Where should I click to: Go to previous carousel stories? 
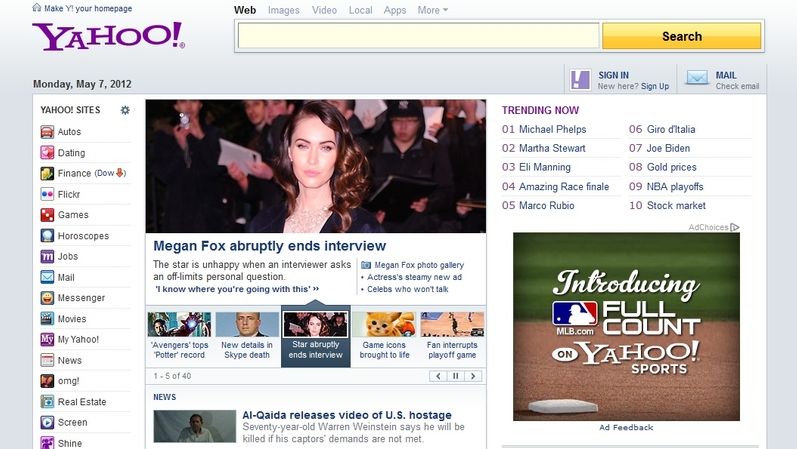pos(438,376)
